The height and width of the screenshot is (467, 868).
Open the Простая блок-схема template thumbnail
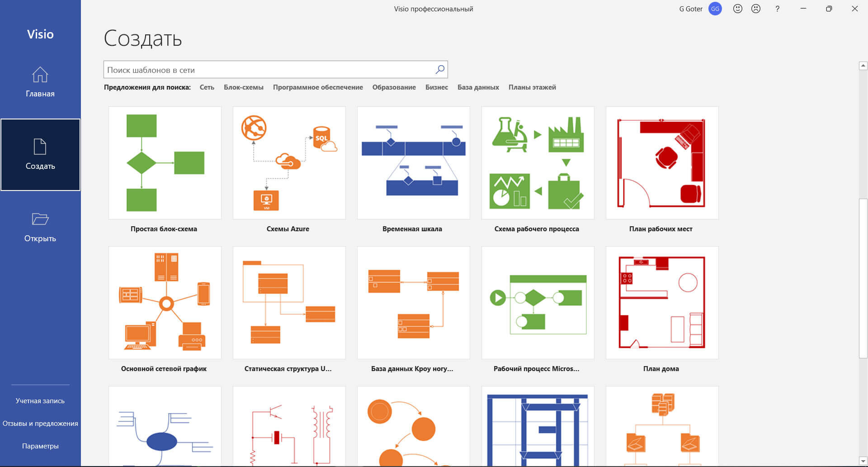(165, 163)
